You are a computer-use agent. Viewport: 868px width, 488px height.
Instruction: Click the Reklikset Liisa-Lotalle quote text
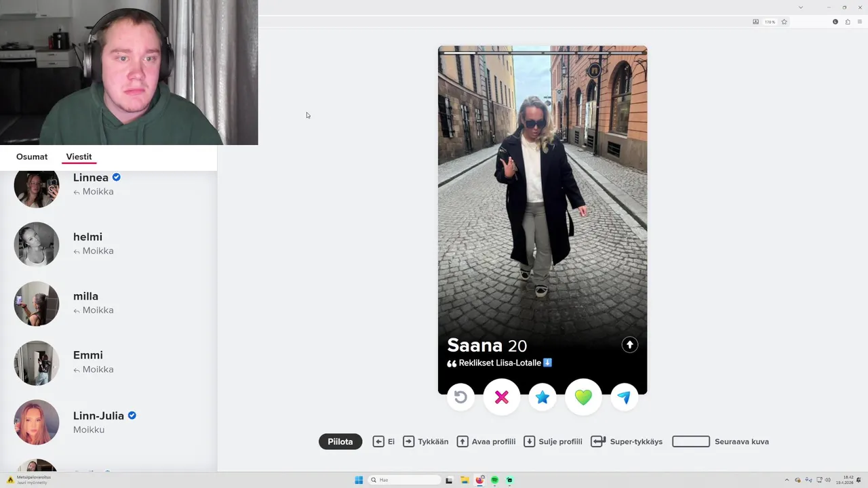(x=500, y=363)
